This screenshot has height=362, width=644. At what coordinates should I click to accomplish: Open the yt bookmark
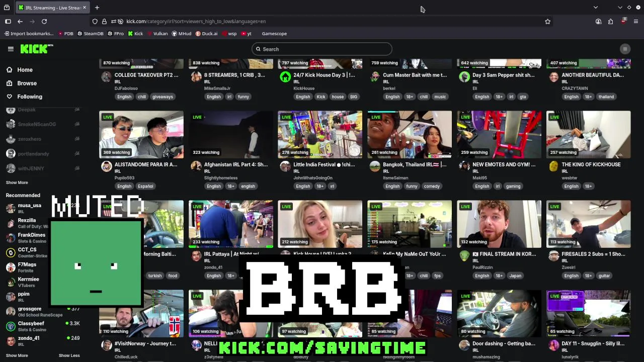pyautogui.click(x=246, y=34)
